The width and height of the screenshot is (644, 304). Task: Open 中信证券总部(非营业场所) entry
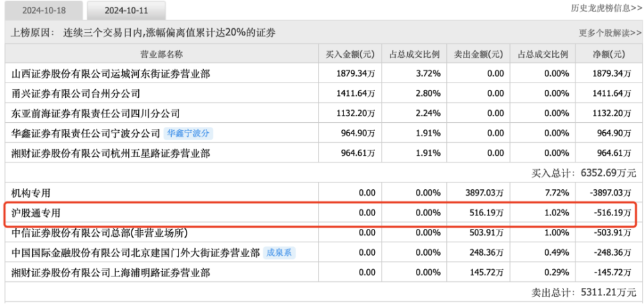[99, 234]
